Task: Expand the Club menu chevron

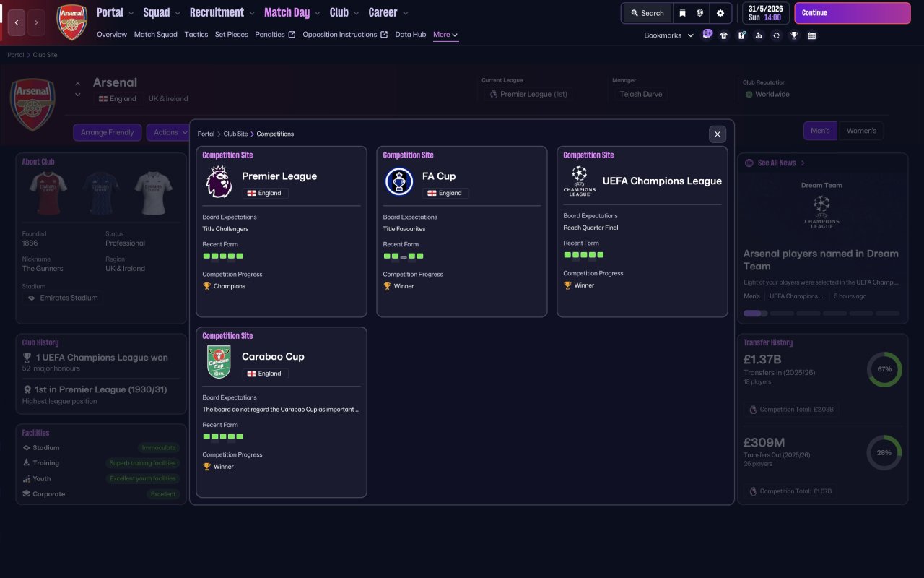Action: [357, 13]
